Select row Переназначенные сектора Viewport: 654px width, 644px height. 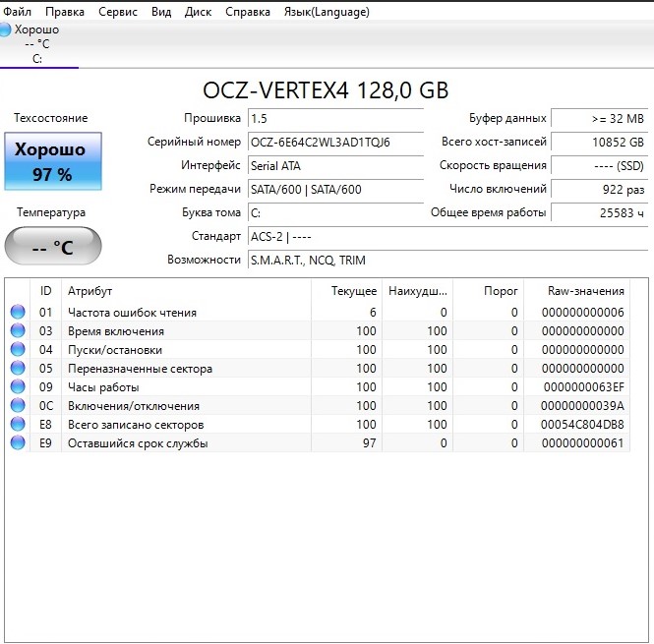[319, 369]
